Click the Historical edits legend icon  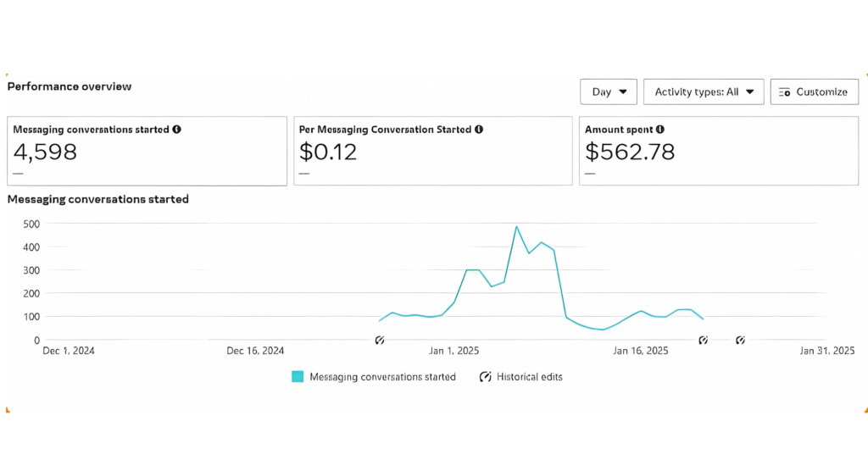click(x=486, y=377)
